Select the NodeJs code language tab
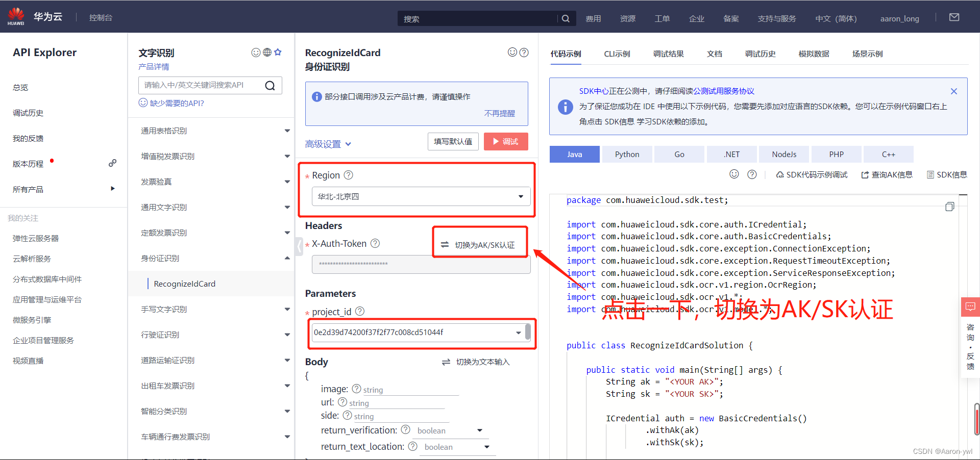Screen dimensions: 980x460 click(784, 154)
